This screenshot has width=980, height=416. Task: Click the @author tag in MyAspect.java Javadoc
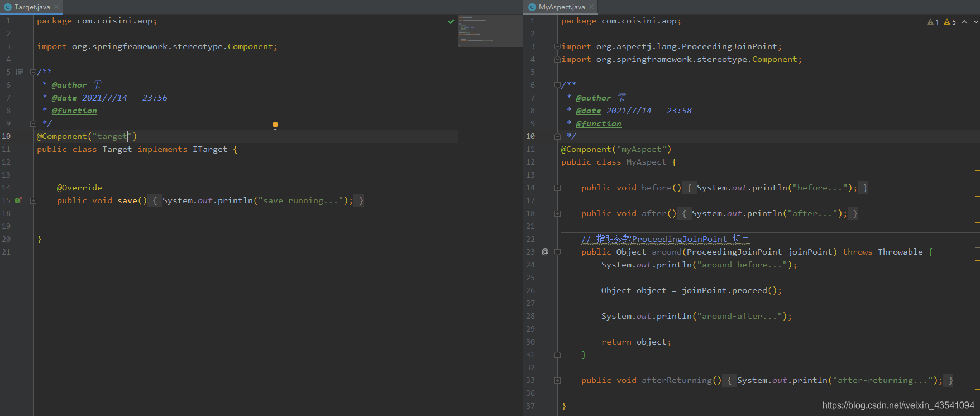(x=594, y=98)
